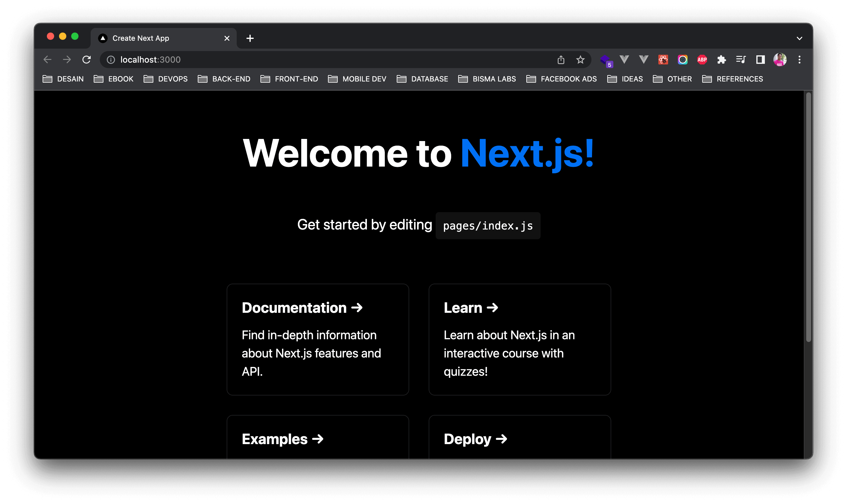This screenshot has width=847, height=504.
Task: Toggle the browser side panel
Action: click(760, 60)
